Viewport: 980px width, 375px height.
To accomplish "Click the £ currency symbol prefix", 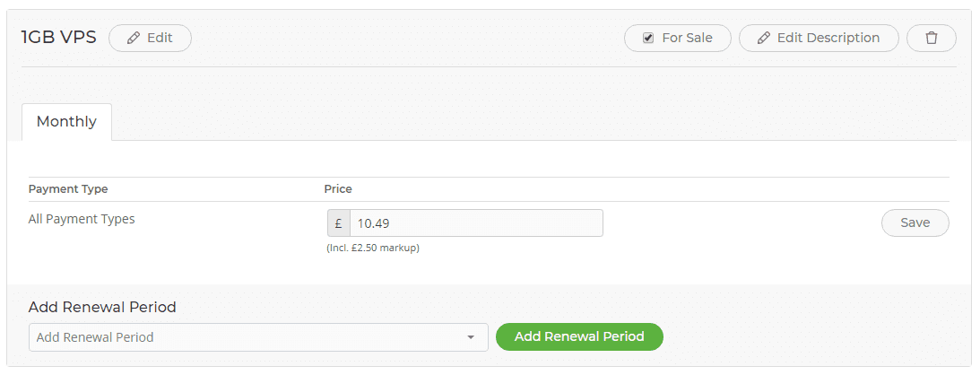I will coord(339,223).
